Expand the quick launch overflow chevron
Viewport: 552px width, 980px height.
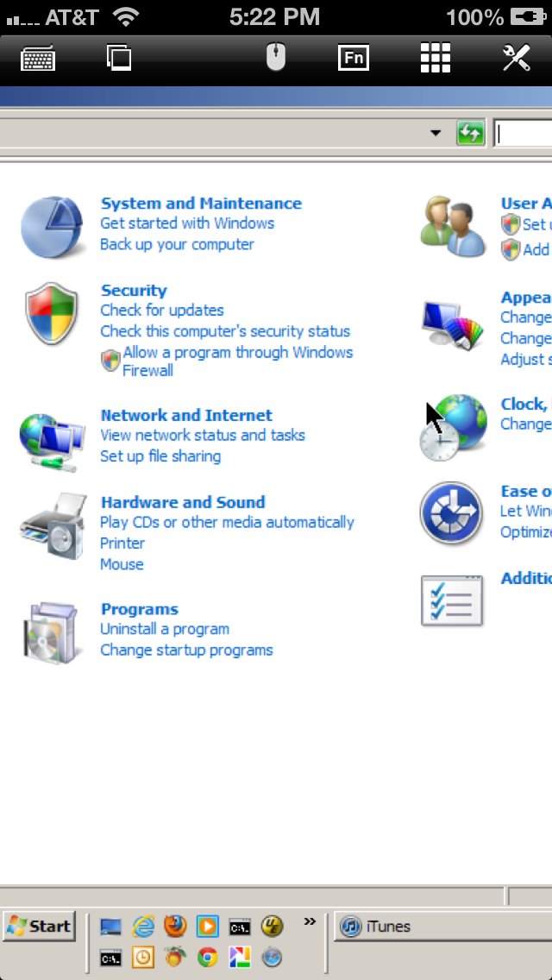310,921
